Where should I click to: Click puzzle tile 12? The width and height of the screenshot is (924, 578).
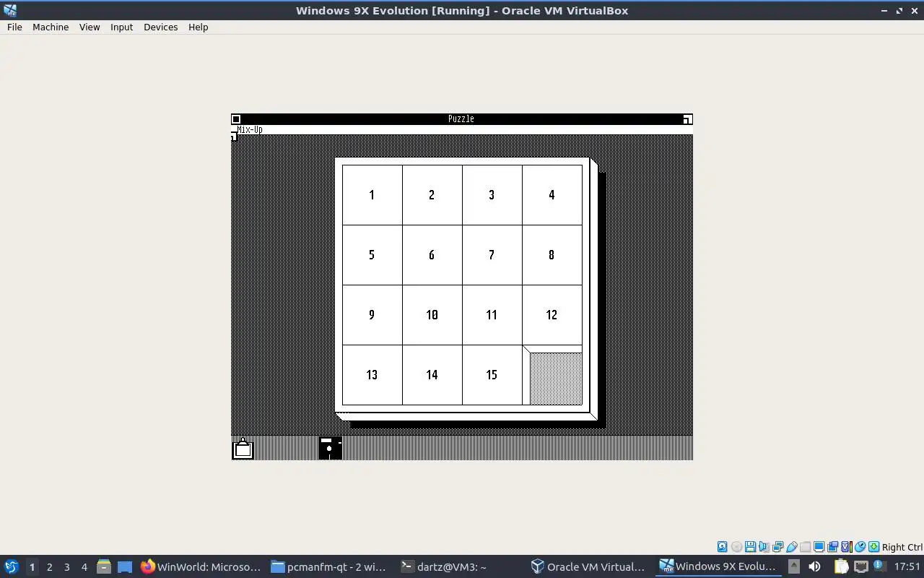pyautogui.click(x=552, y=315)
